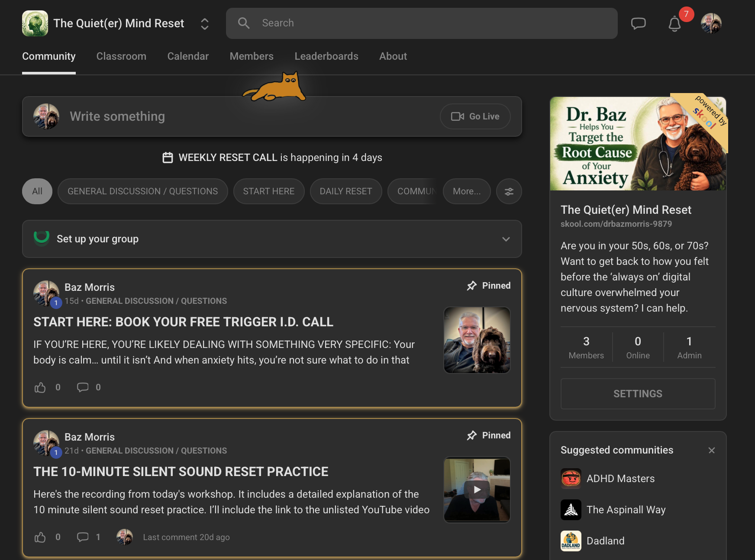Screen dimensions: 755x560
Task: Dismiss the Suggested communities panel
Action: tap(711, 450)
